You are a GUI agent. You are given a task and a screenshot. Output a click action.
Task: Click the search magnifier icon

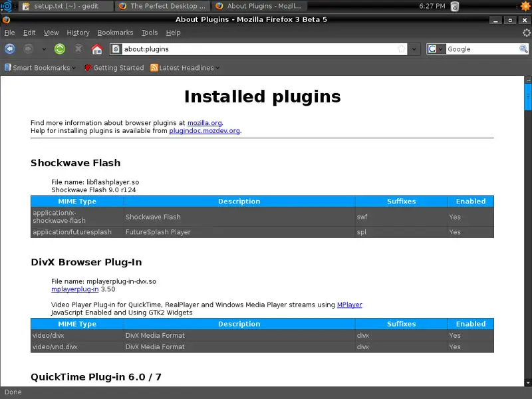click(523, 49)
